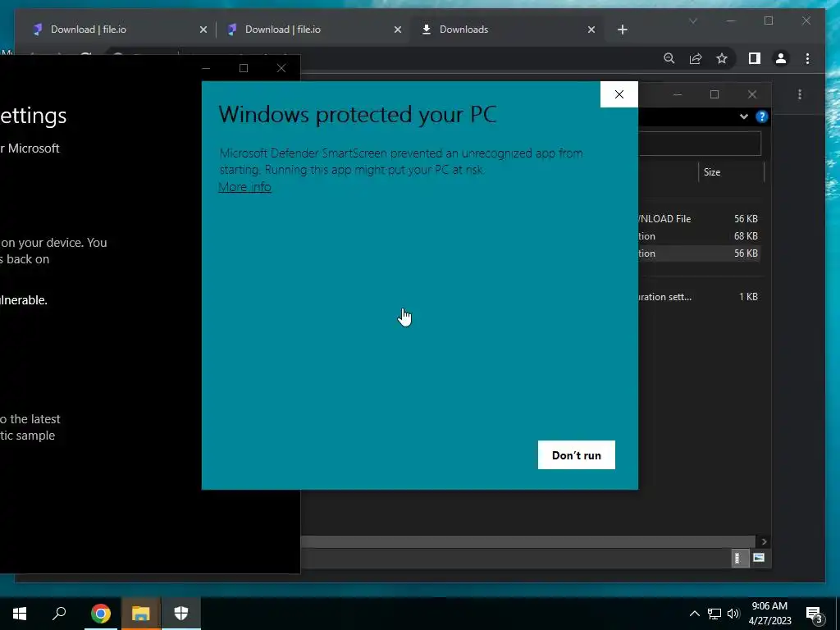Screen dimensions: 840x630
Task: Click More info link in SmartScreen dialog
Action: pos(244,187)
